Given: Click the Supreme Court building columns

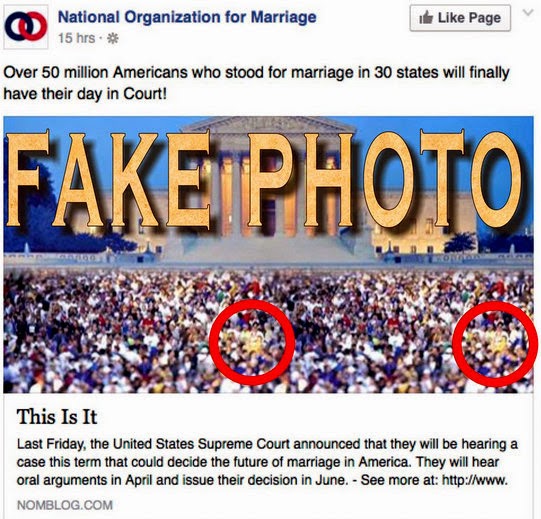Looking at the screenshot, I should click(269, 193).
